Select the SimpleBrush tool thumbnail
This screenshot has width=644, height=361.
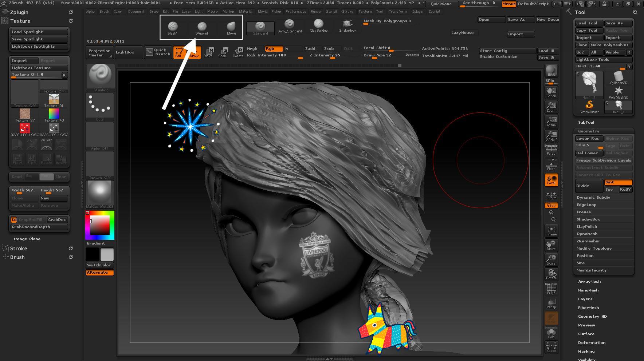click(x=589, y=107)
